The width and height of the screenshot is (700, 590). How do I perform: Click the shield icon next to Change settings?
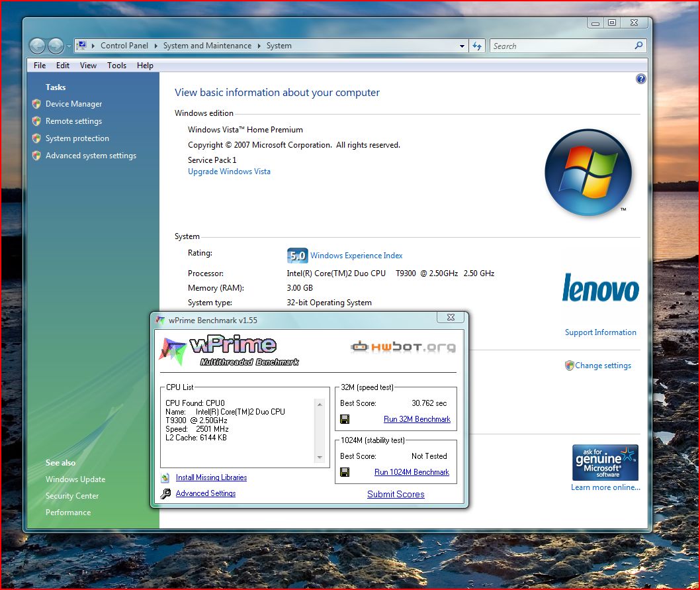pos(569,366)
